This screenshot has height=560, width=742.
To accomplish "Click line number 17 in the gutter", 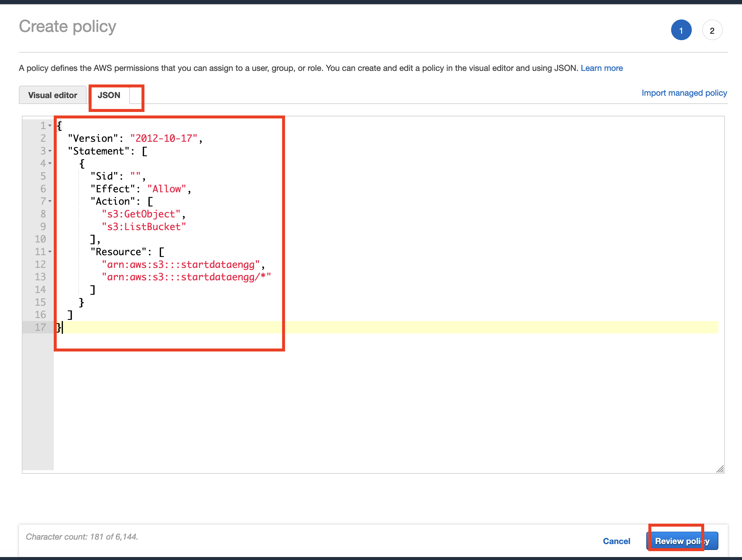I will (40, 327).
